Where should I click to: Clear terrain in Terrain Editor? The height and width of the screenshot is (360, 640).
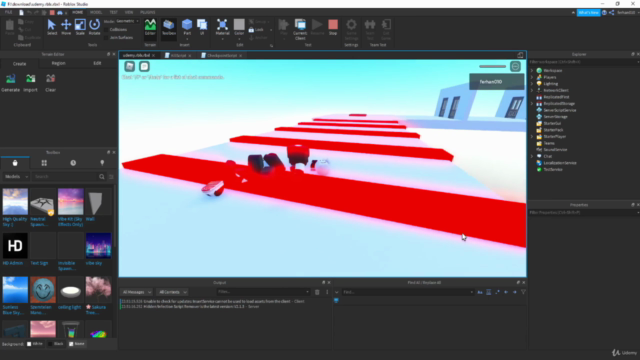coord(51,83)
